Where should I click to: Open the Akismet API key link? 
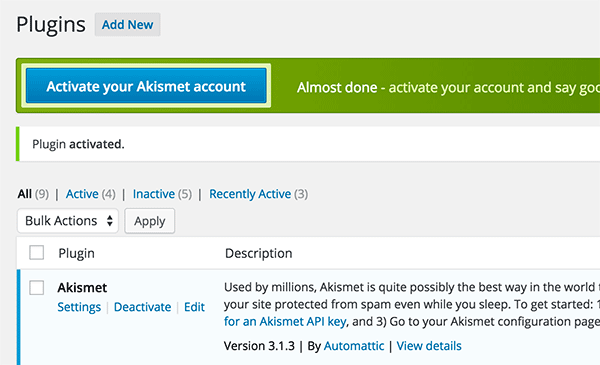point(285,321)
